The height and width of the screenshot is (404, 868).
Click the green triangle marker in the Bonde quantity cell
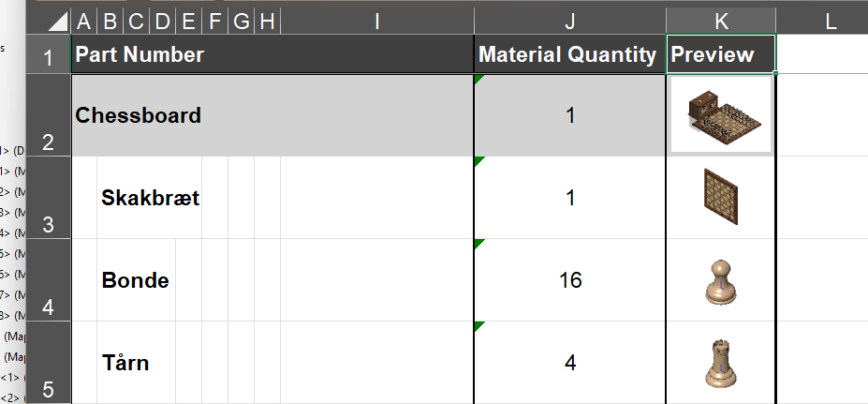click(478, 245)
